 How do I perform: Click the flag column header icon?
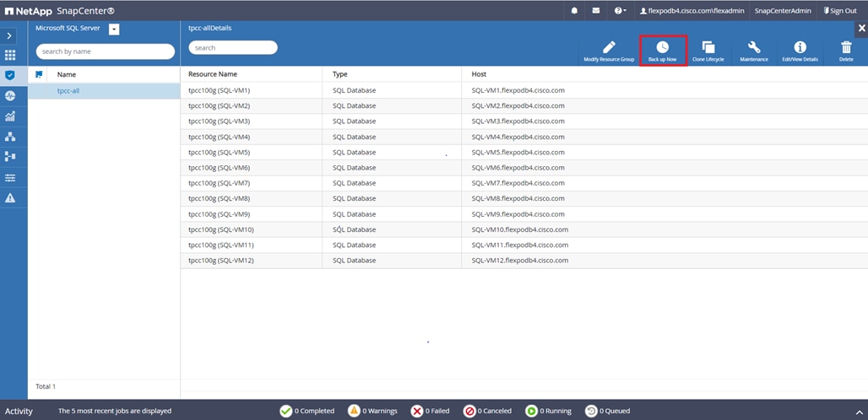click(x=39, y=74)
